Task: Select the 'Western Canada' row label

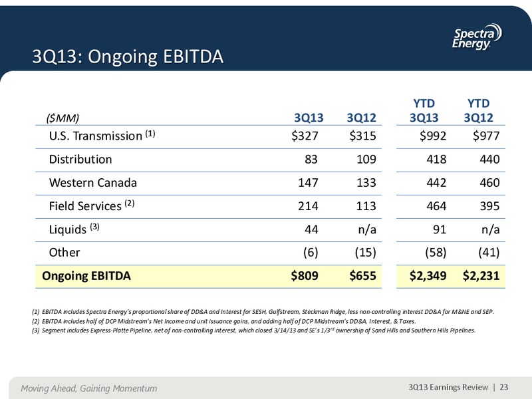Action: (93, 182)
